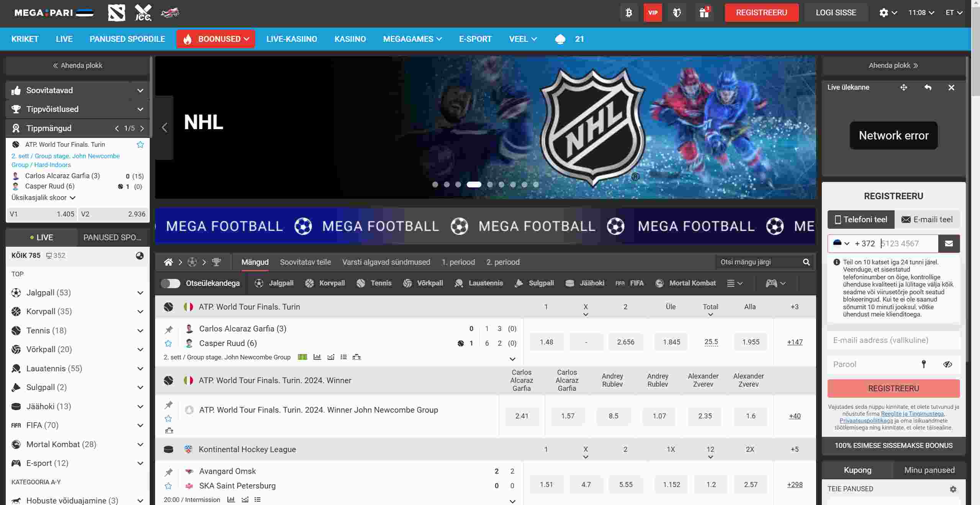Viewport: 980px width, 505px height.
Task: Click the pop-out arrow in Live ülekanne
Action: coord(928,87)
